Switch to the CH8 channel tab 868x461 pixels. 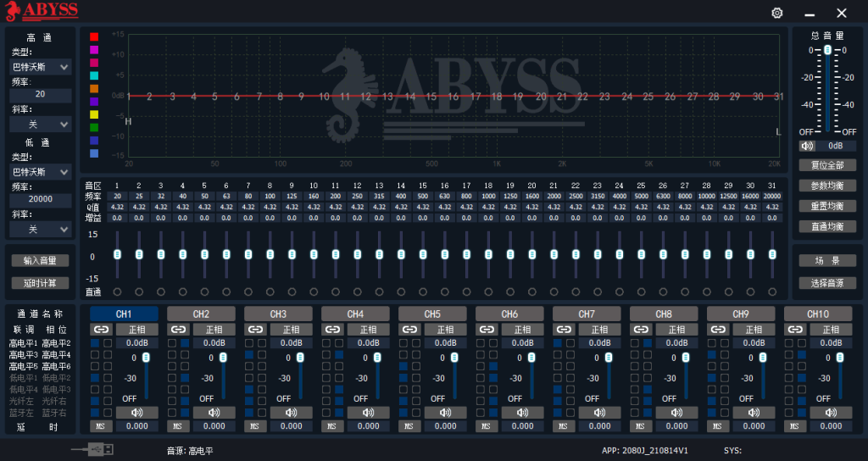click(x=664, y=314)
